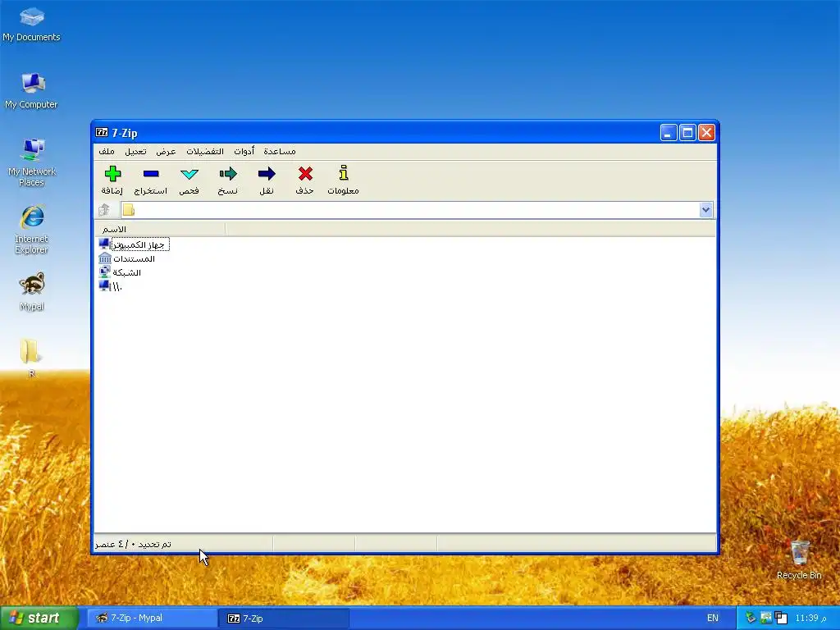This screenshot has height=630, width=840.
Task: Open the Tools (أدوات) menu
Action: coord(244,152)
